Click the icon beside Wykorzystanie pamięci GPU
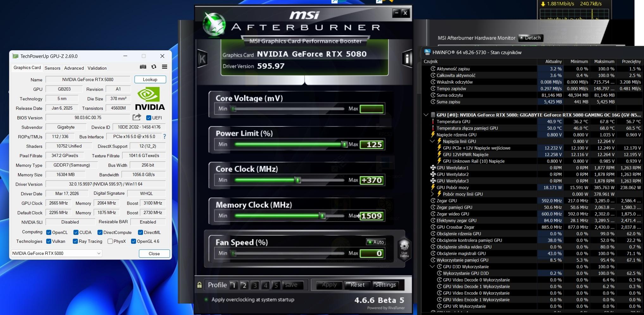Image resolution: width=644 pixels, height=315 pixels. [x=433, y=260]
